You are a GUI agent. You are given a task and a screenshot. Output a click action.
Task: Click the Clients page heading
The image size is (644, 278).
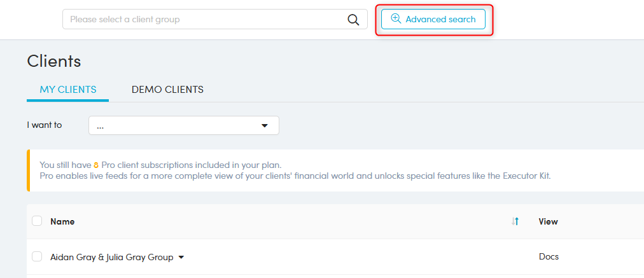point(54,61)
